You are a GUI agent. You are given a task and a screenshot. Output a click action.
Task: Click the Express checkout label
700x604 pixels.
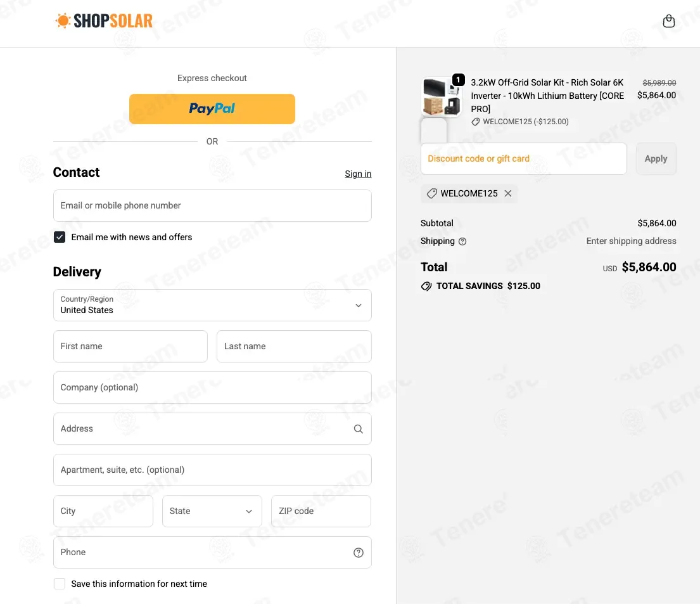pyautogui.click(x=212, y=78)
